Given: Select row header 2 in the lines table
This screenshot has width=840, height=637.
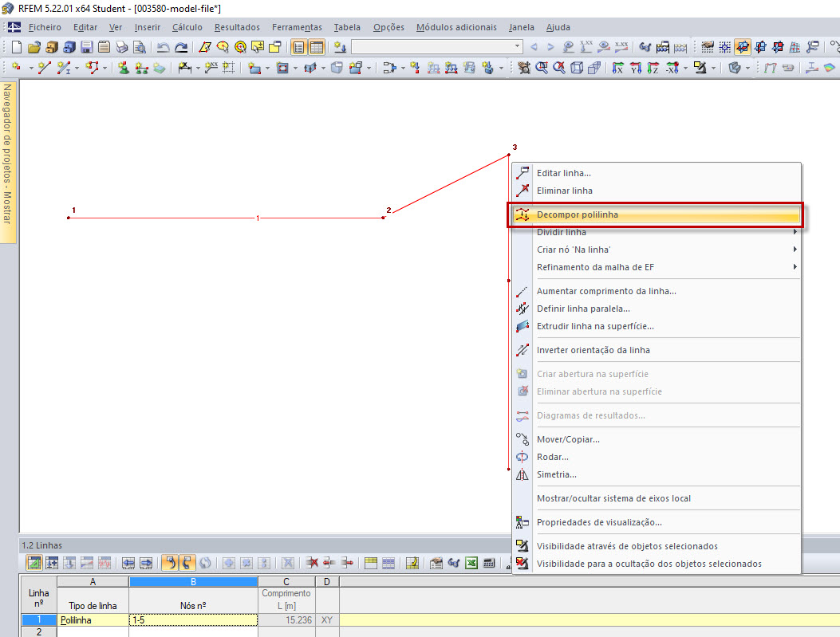Looking at the screenshot, I should (38, 631).
